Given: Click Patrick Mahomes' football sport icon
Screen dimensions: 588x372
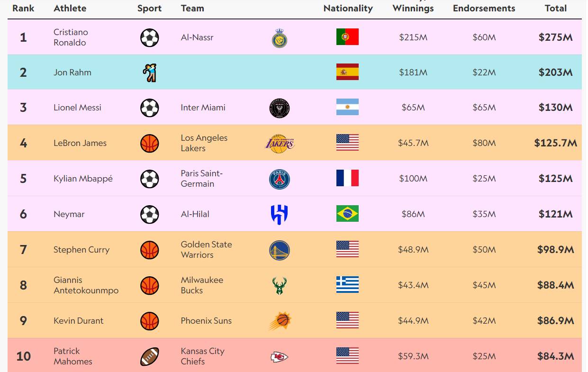Looking at the screenshot, I should coord(150,356).
